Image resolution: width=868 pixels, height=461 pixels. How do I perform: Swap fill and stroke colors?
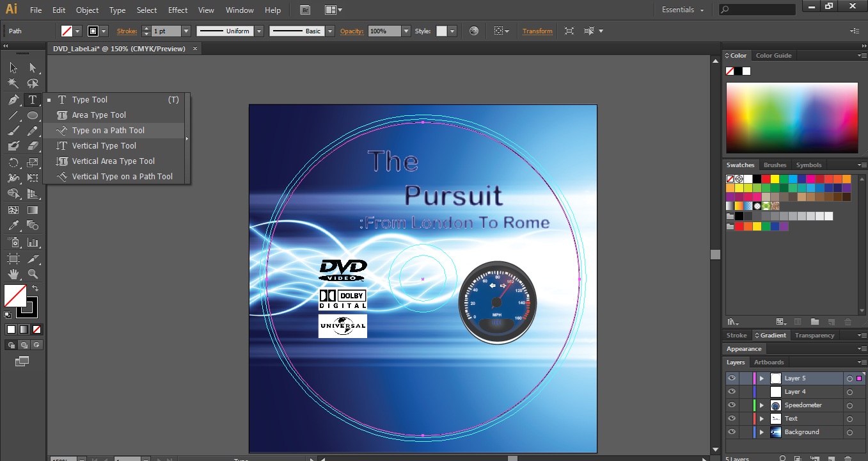(x=35, y=289)
